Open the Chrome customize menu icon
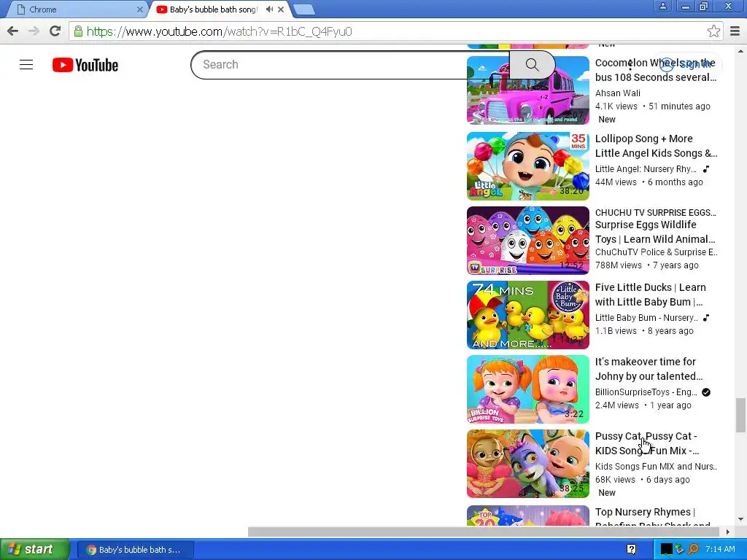The image size is (747, 560). point(735,31)
